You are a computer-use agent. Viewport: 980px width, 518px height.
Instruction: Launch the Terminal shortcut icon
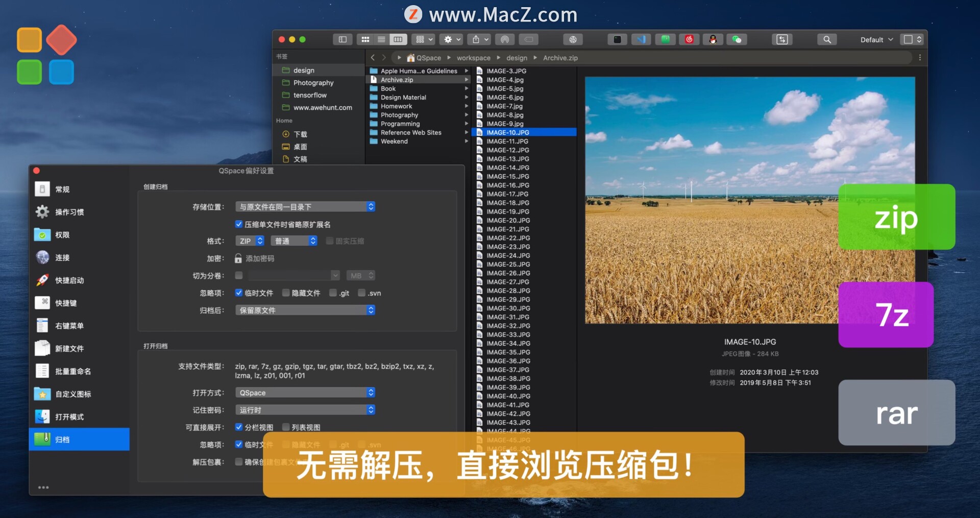(617, 39)
